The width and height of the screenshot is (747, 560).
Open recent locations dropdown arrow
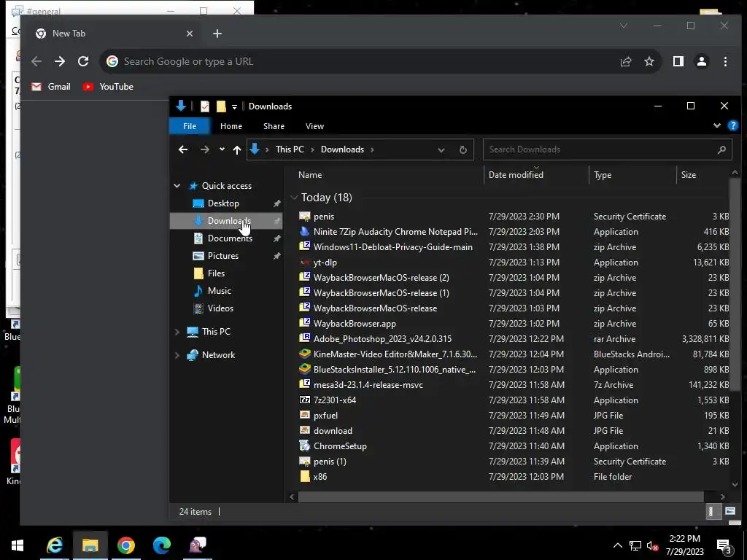(222, 149)
